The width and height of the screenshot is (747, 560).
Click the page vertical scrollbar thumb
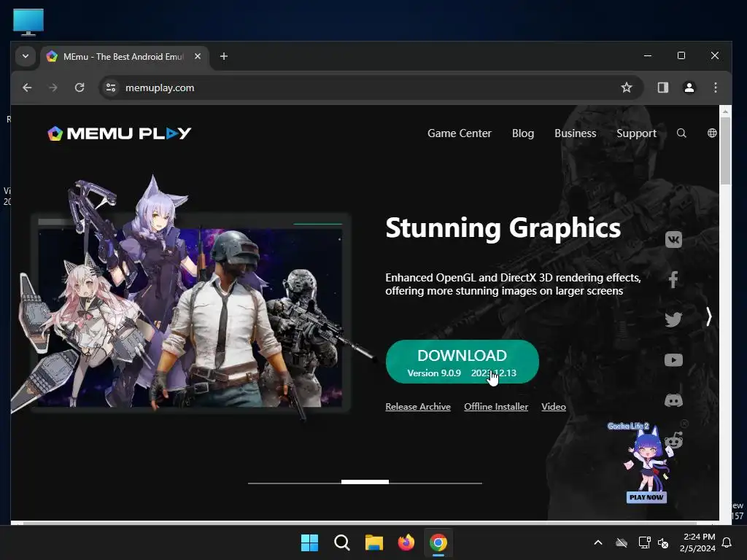point(725,150)
